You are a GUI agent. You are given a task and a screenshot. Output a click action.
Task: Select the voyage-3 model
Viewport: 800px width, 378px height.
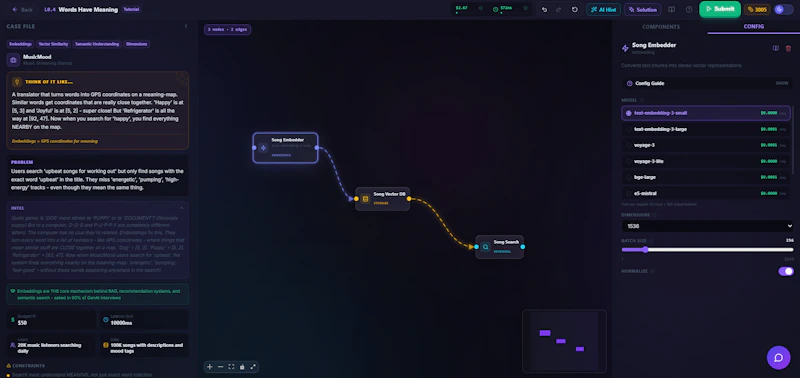[x=706, y=145]
